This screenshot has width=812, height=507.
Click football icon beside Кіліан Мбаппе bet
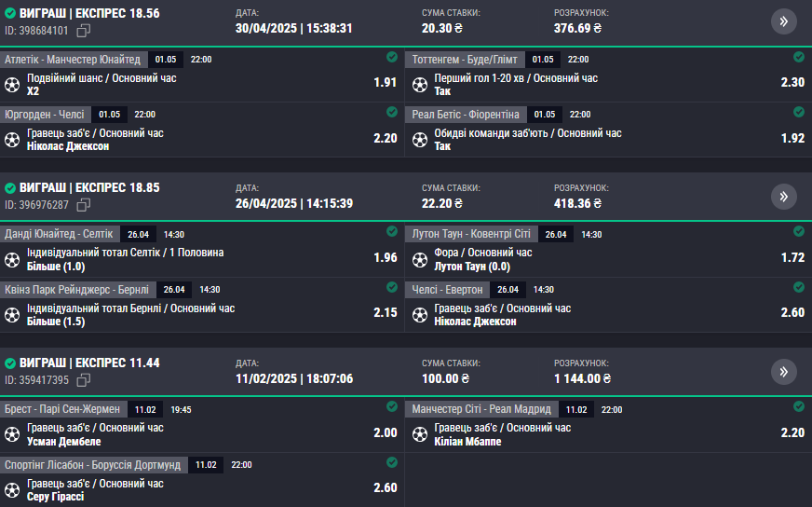(419, 434)
